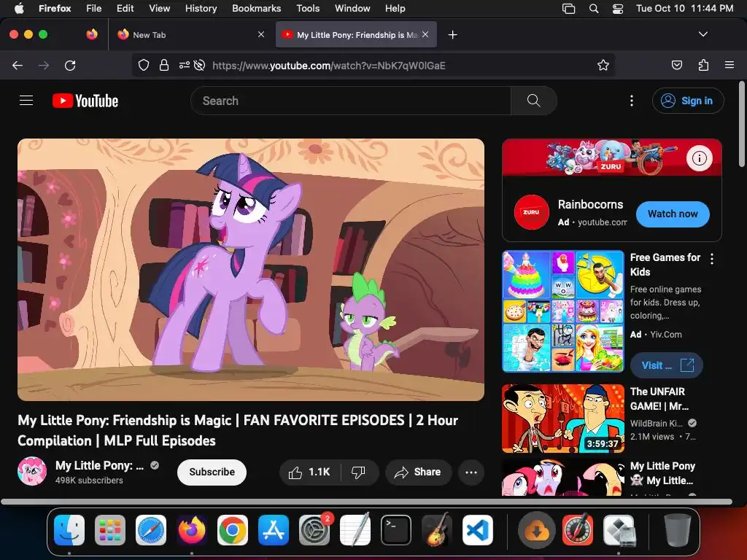
Task: Open Firefox tracking protection shield
Action: tap(144, 65)
